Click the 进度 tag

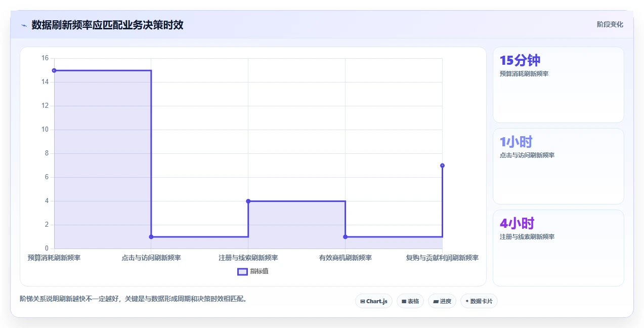click(442, 301)
